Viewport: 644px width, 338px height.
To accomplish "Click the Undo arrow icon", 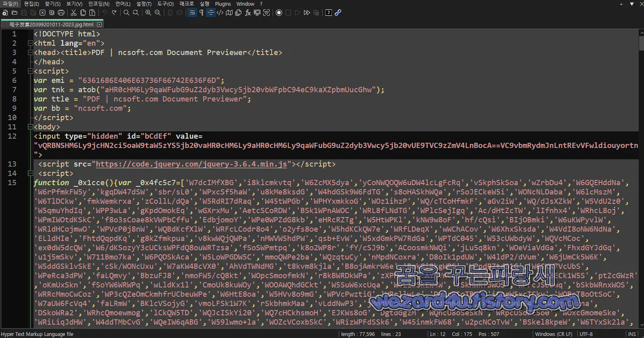I will point(105,13).
